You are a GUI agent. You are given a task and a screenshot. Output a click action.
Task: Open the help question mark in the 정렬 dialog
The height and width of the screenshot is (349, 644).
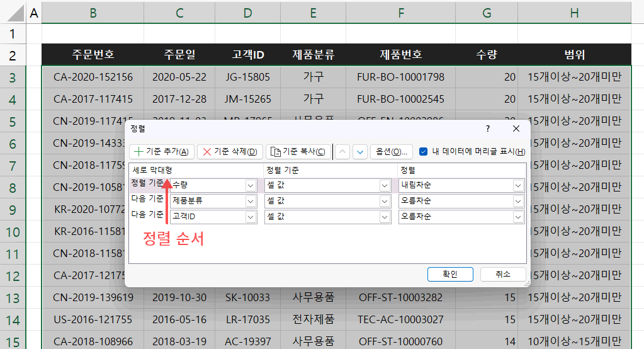(x=487, y=129)
